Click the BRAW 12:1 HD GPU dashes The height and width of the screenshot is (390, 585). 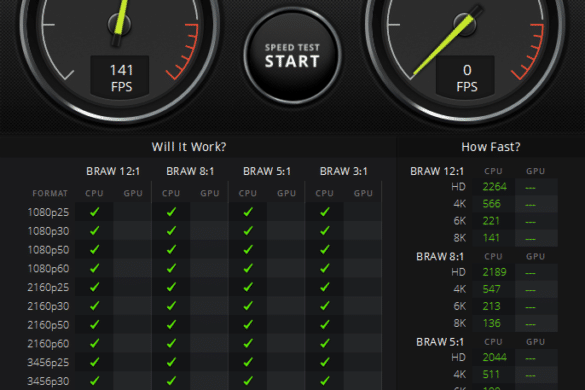[x=530, y=188]
